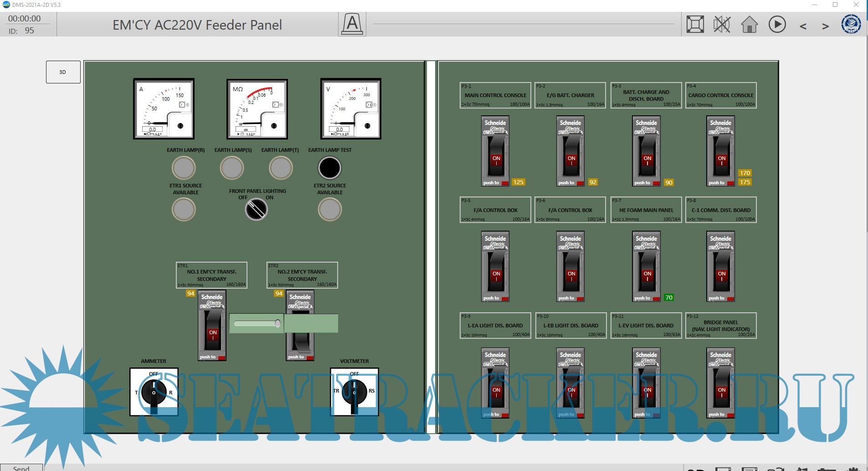Click the fit-to-screen frame icon

coord(695,25)
